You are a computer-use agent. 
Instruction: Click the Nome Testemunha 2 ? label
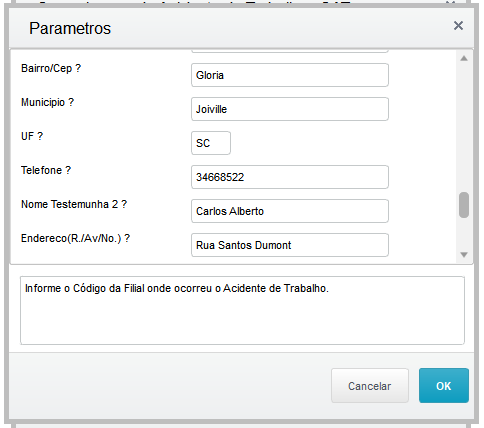74,204
